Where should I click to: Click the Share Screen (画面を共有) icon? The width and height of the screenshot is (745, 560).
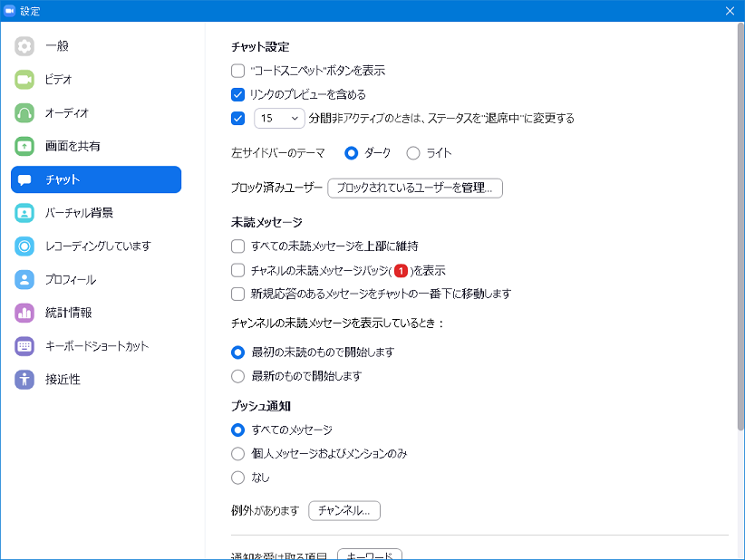coord(24,146)
